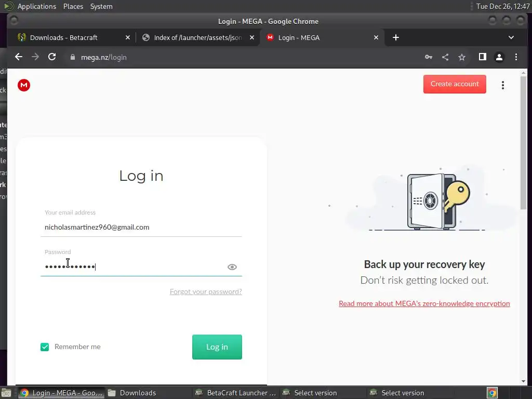Click the site padlock icon

coord(72,57)
